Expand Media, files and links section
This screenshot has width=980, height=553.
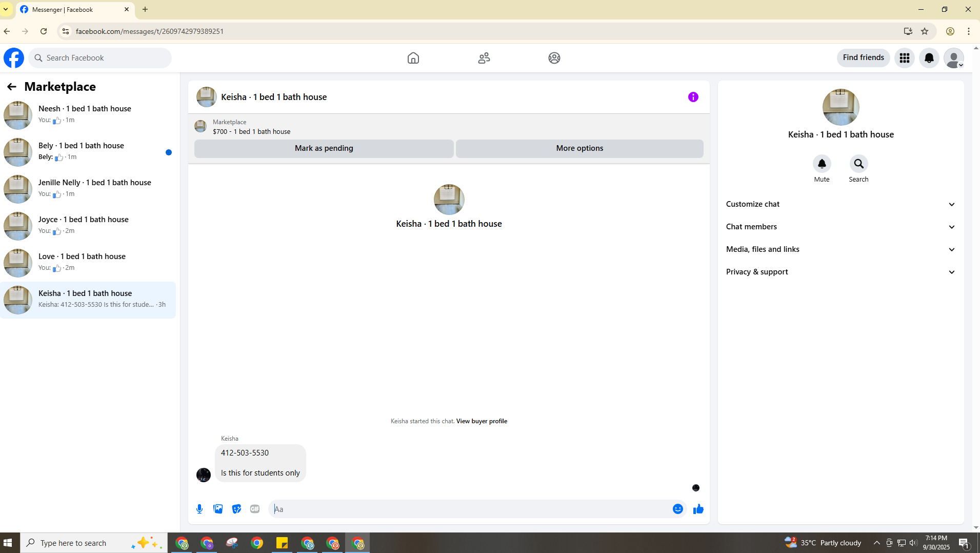841,249
